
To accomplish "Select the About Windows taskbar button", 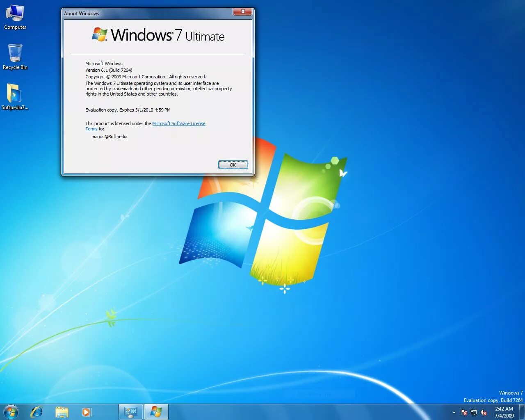I will click(156, 412).
